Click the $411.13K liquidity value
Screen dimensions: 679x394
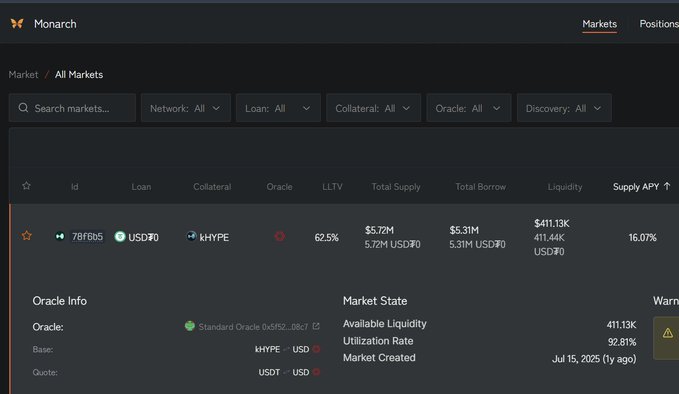[x=552, y=223]
